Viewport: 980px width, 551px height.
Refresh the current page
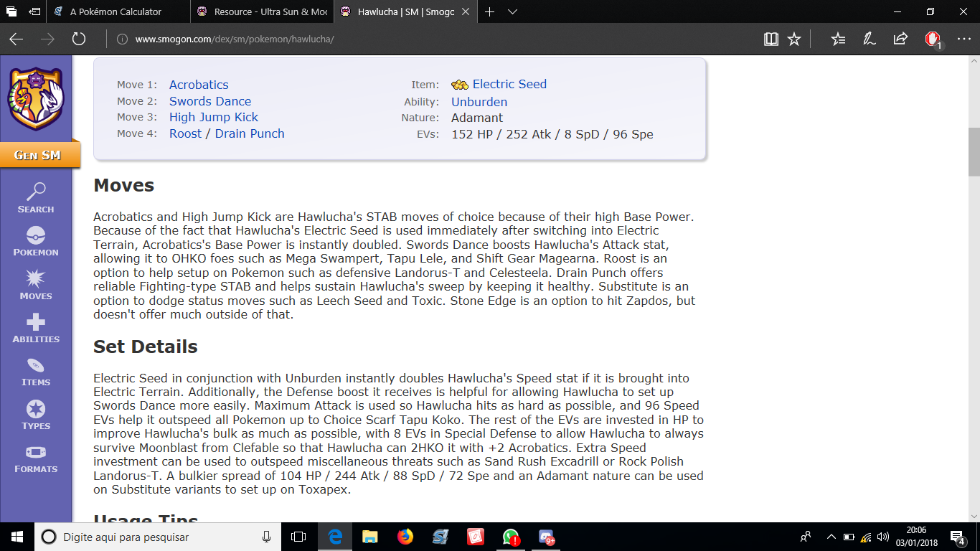pyautogui.click(x=79, y=39)
